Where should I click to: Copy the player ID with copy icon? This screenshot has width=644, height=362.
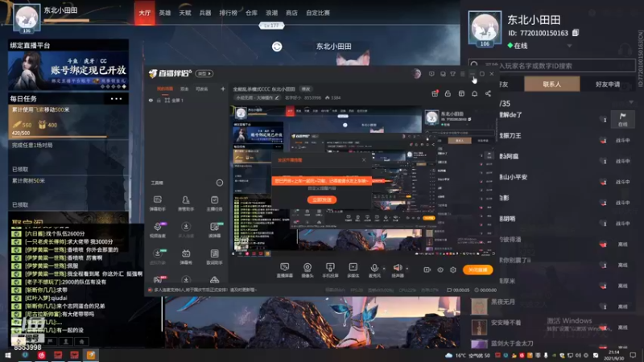tap(576, 32)
